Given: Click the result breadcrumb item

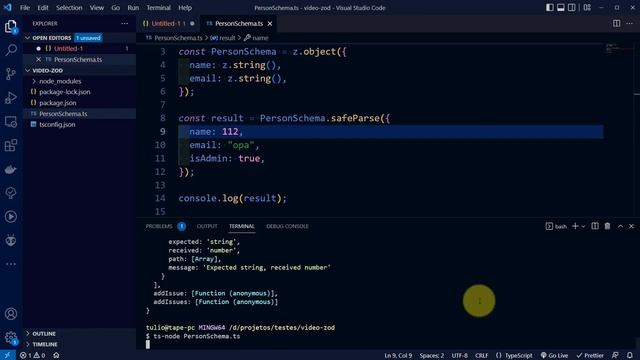Looking at the screenshot, I should point(223,38).
